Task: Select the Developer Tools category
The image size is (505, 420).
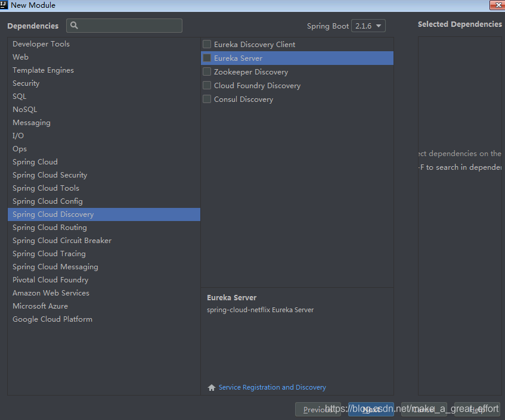Action: [104, 43]
